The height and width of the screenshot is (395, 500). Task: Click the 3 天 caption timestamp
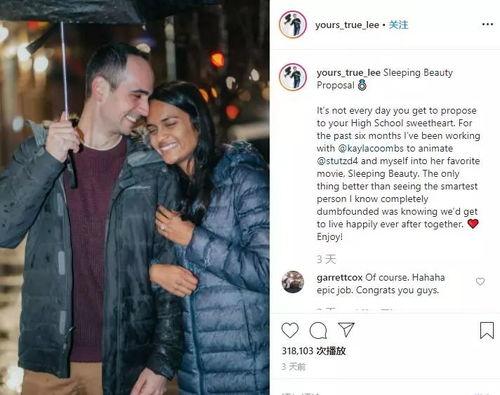pos(326,259)
